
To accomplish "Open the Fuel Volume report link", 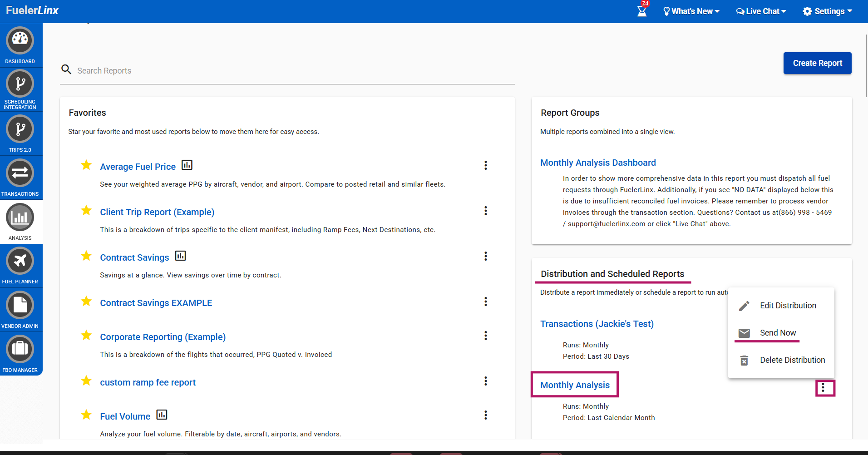I will (125, 416).
